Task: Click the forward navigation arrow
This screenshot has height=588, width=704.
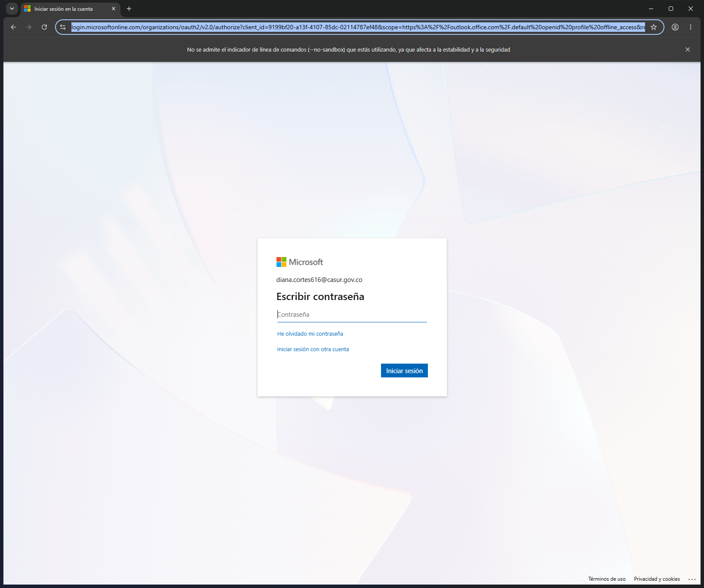Action: [x=29, y=27]
